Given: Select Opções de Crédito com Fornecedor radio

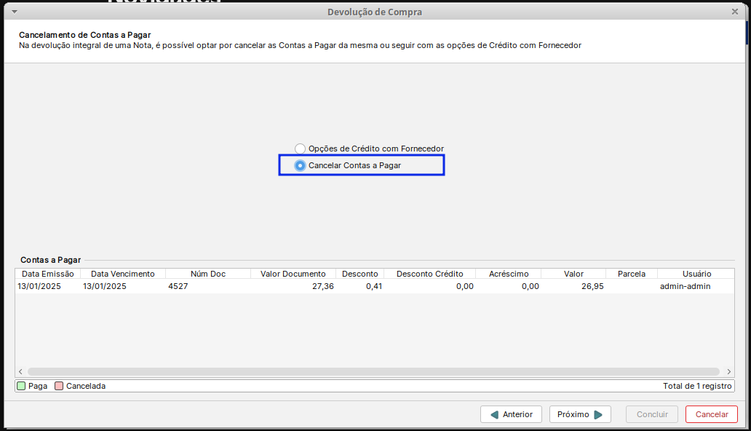Looking at the screenshot, I should (x=300, y=149).
